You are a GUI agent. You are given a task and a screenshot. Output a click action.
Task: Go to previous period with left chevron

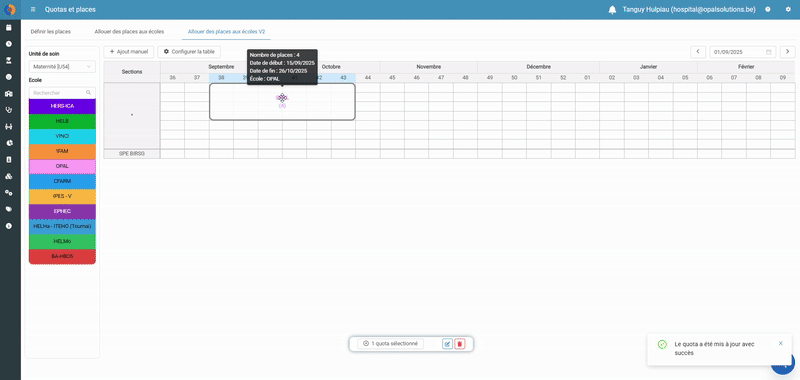[698, 52]
